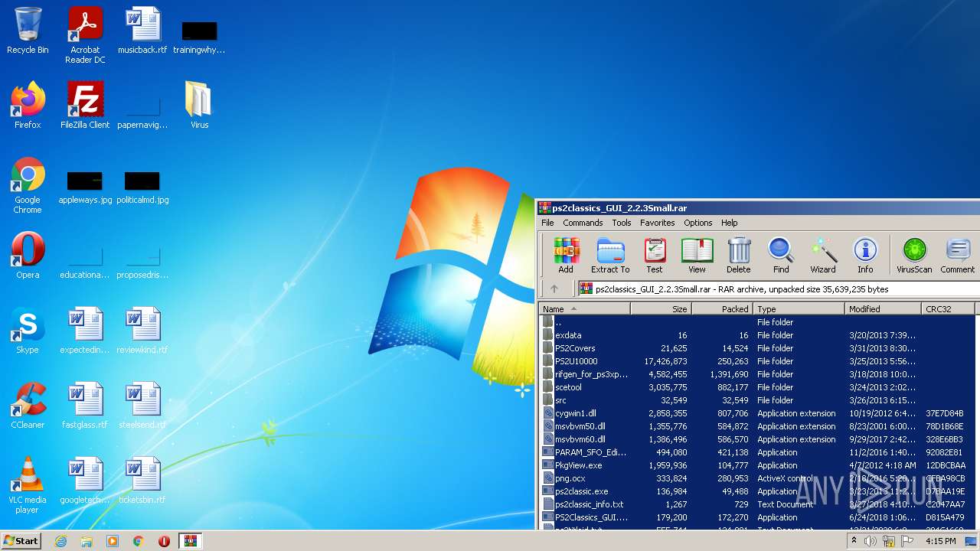Sort by the Modified column header
This screenshot has width=980, height=551.
[x=884, y=309]
